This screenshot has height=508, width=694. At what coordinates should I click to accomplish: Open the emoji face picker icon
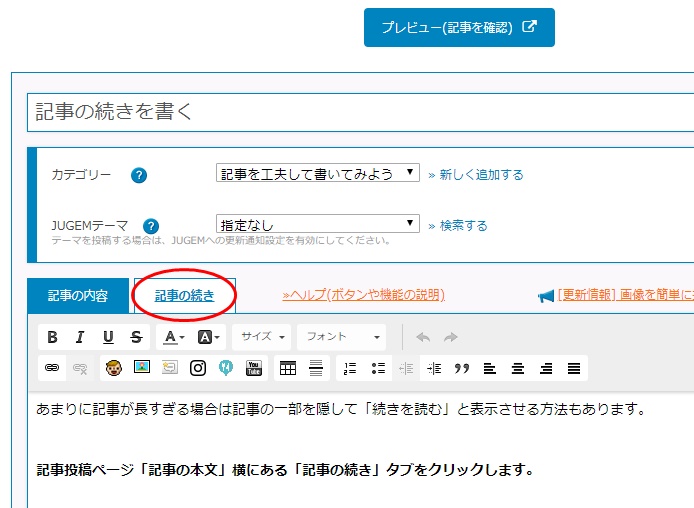pyautogui.click(x=113, y=368)
